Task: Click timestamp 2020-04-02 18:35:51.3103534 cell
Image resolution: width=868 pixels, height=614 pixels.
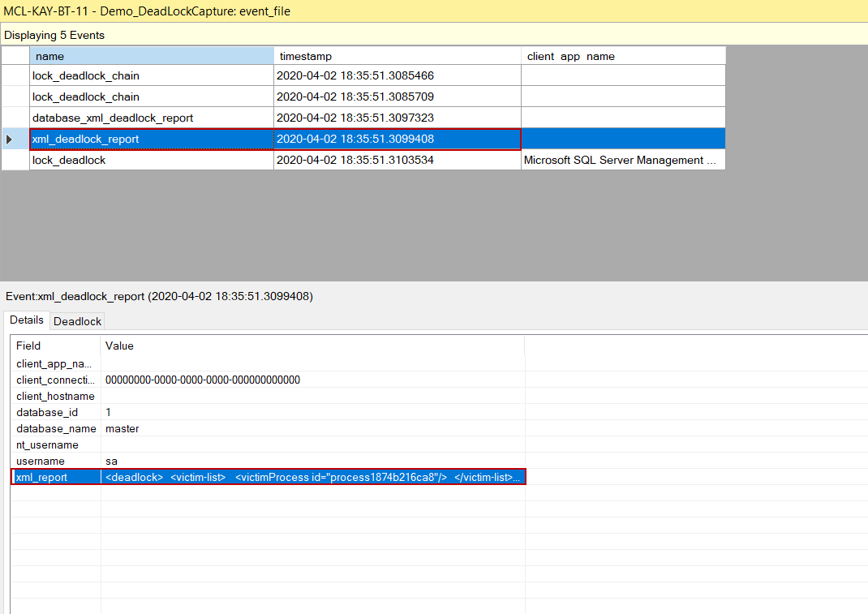Action: point(397,160)
